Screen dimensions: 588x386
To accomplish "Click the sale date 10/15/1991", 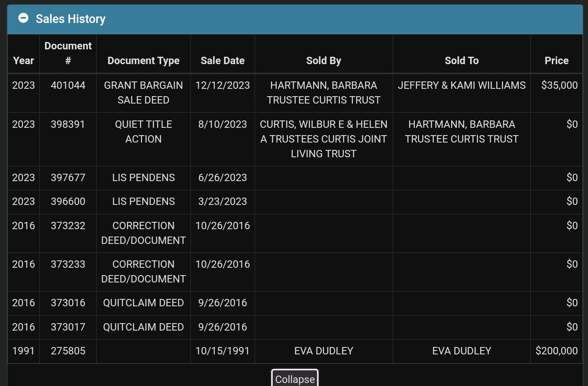I will pos(223,351).
